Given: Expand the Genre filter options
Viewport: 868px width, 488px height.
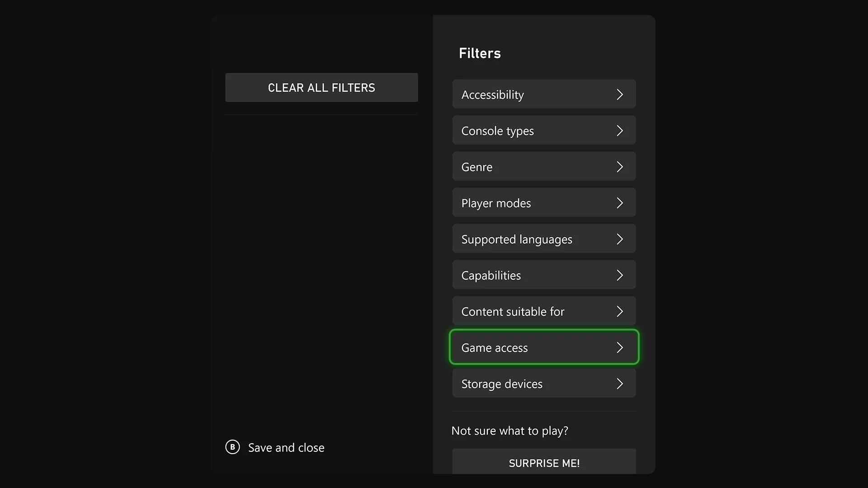Looking at the screenshot, I should click(x=544, y=166).
